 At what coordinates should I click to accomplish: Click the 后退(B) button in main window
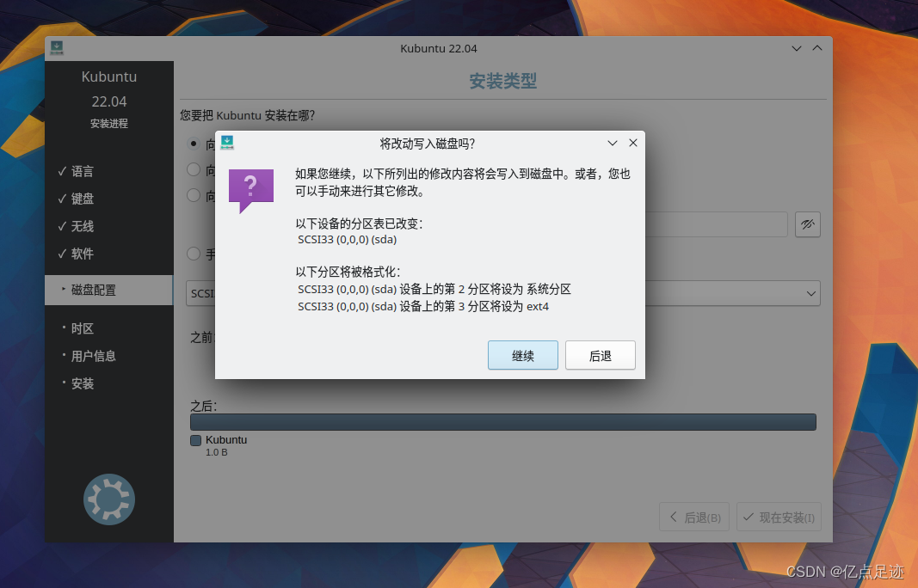693,517
